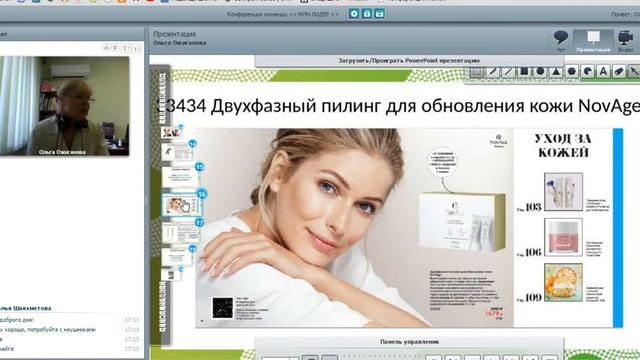Click the QR code on slide
Screen dimensions: 640x360
coord(222,307)
